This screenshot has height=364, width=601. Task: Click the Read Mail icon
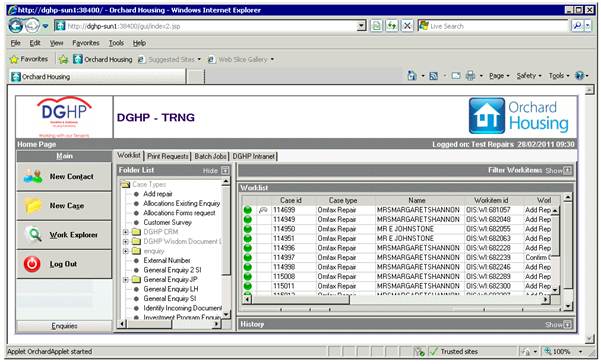456,76
